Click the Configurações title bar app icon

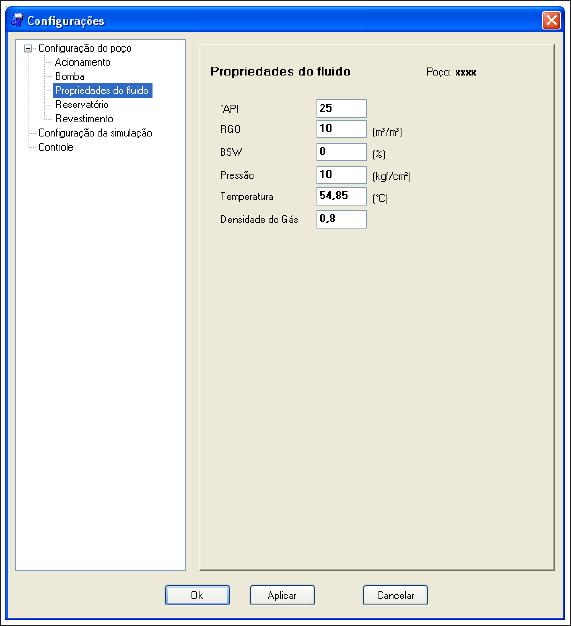(x=17, y=20)
